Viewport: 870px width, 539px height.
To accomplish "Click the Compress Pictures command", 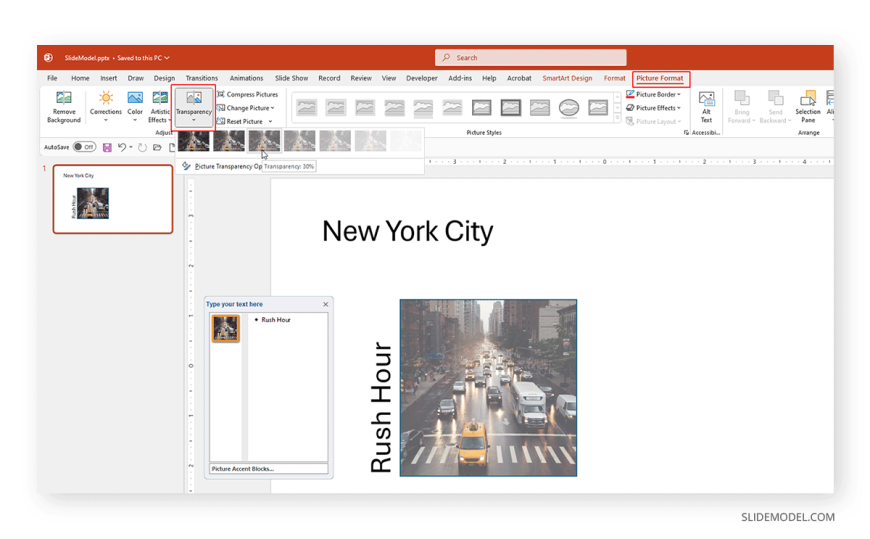I will (x=247, y=94).
